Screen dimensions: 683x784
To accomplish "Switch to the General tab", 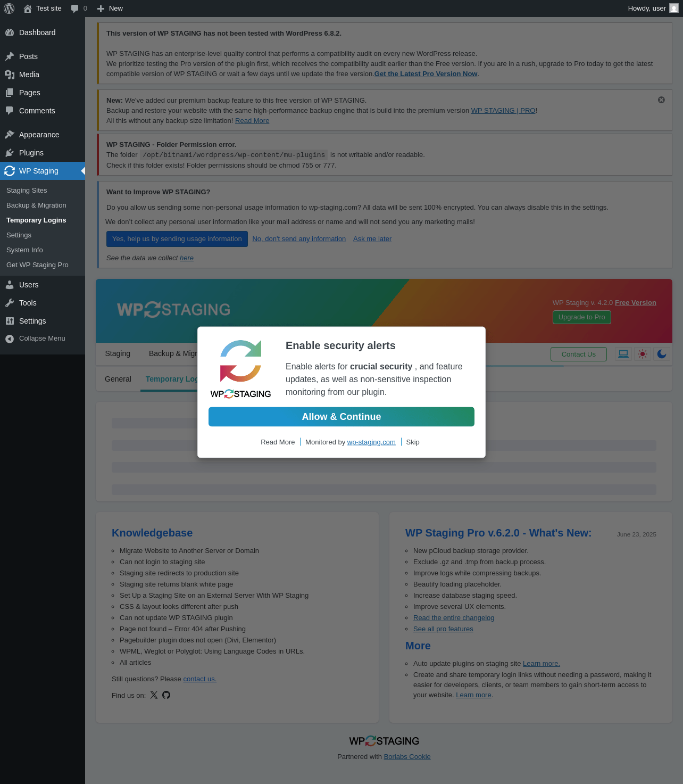I will pos(118,379).
